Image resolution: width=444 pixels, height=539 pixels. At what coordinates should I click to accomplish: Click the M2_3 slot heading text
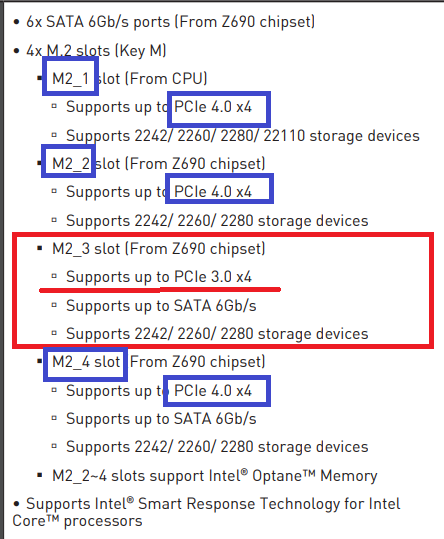click(159, 249)
